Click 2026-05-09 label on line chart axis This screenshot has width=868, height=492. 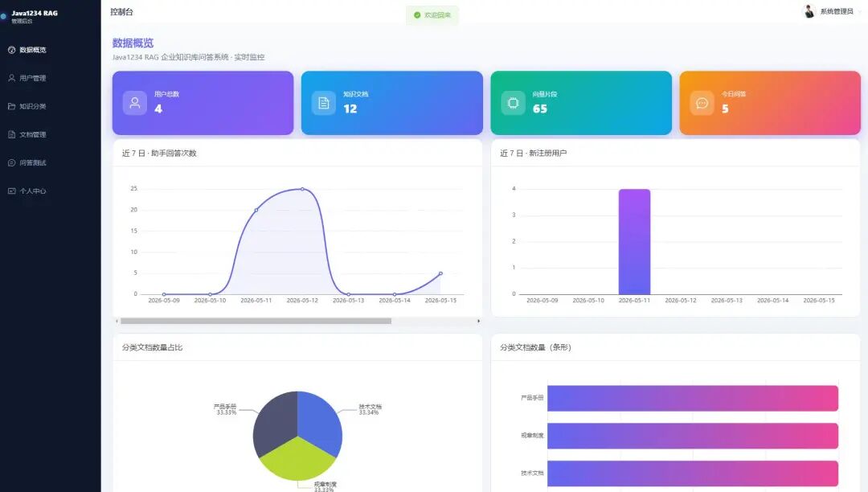tap(164, 301)
